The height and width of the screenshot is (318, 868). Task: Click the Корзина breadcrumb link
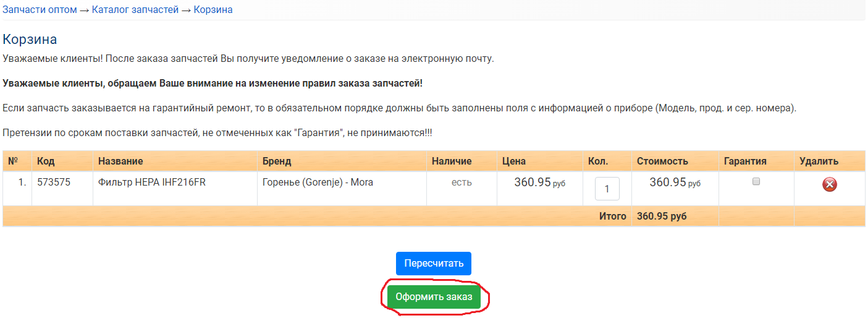click(213, 10)
